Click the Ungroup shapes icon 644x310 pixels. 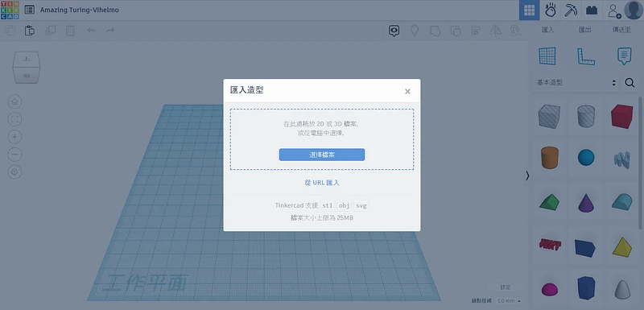tap(455, 31)
